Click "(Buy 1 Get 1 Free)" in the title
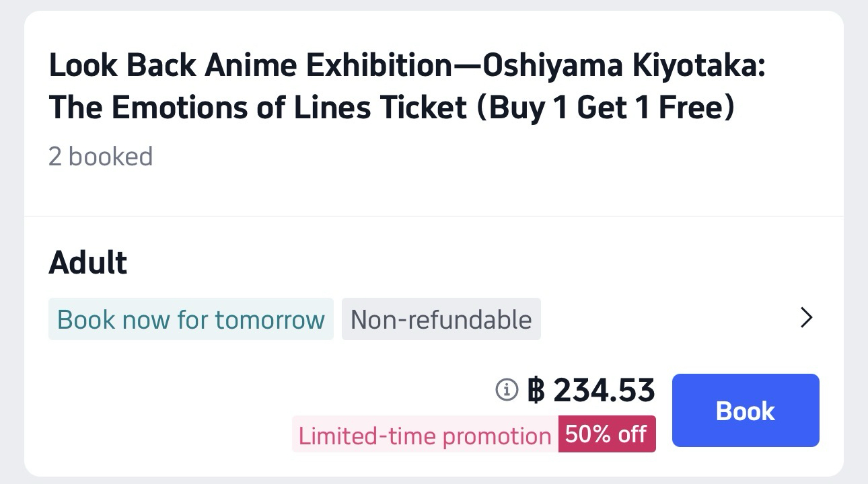 [605, 108]
